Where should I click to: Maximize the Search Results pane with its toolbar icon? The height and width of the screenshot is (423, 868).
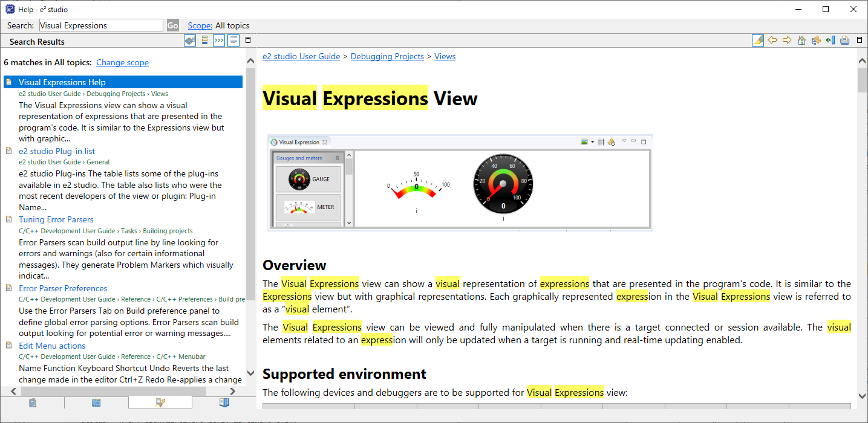[248, 40]
